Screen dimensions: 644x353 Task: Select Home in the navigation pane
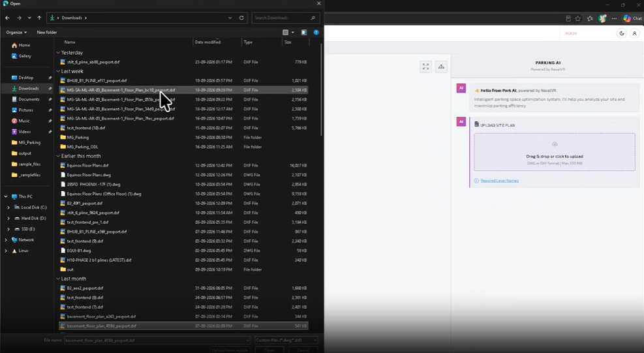pyautogui.click(x=24, y=45)
